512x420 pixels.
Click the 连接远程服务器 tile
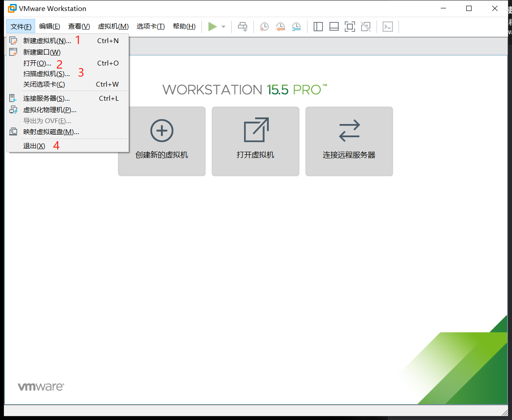point(349,141)
